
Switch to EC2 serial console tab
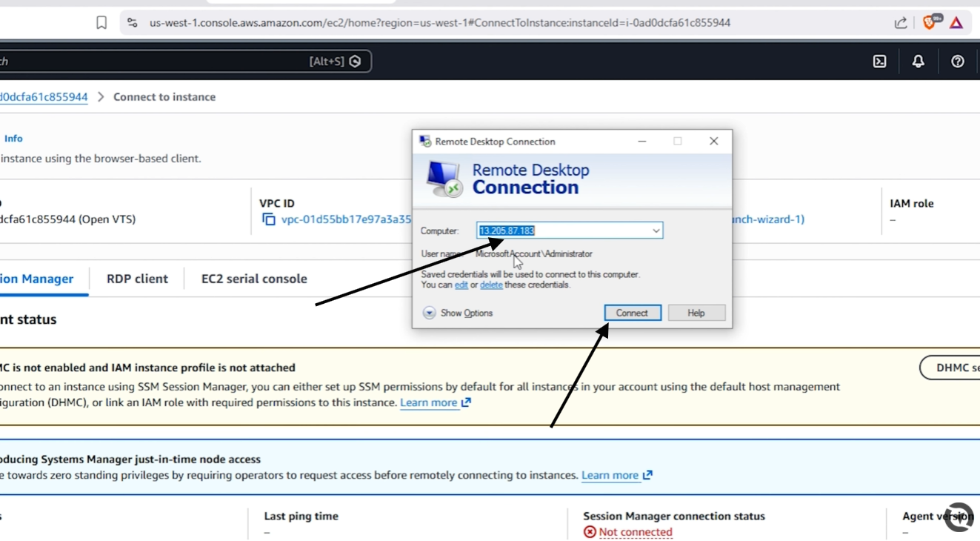click(x=254, y=279)
